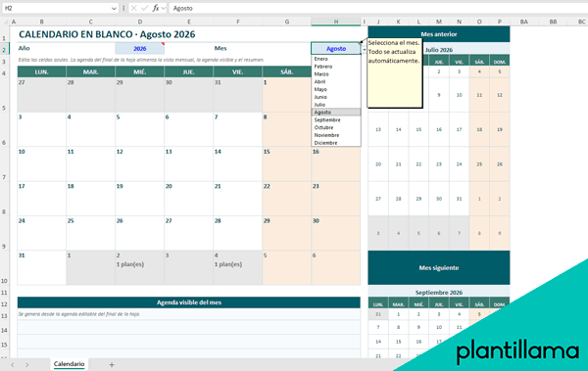Image resolution: width=588 pixels, height=371 pixels.
Task: Click the day 4 cell with 1 plan(es)
Action: click(238, 268)
